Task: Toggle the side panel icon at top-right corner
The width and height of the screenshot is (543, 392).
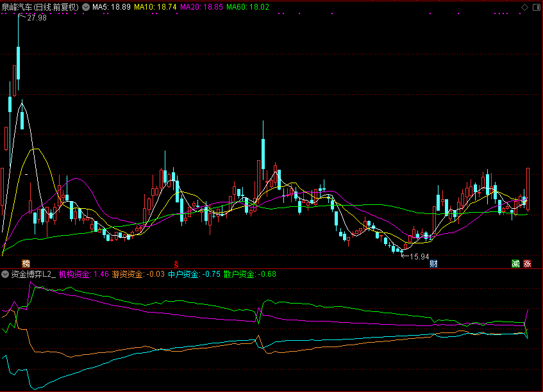Action: pyautogui.click(x=537, y=7)
